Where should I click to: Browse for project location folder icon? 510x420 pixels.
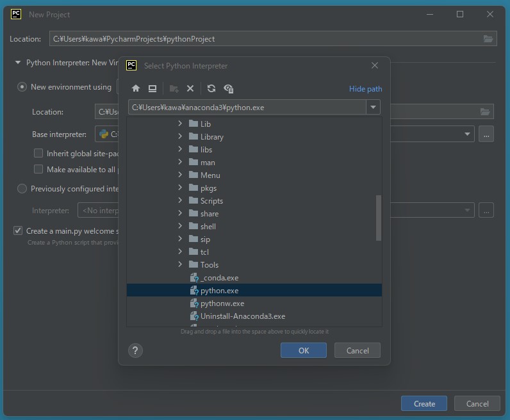pos(488,38)
